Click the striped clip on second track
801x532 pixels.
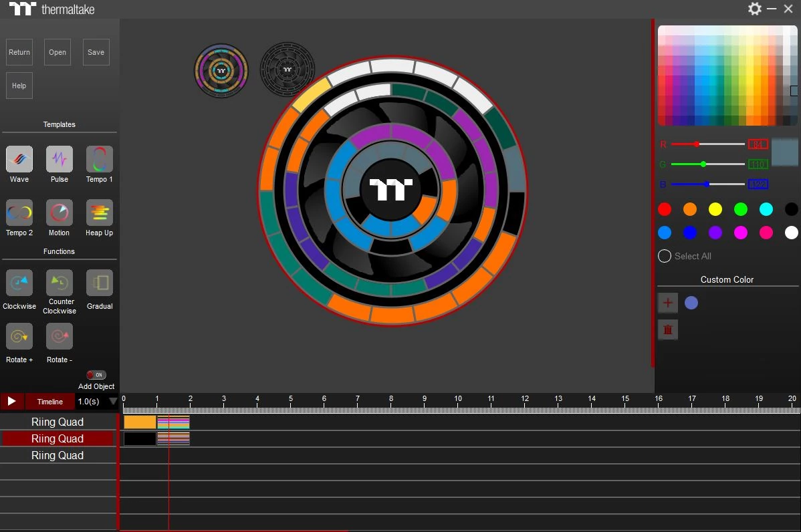(174, 438)
